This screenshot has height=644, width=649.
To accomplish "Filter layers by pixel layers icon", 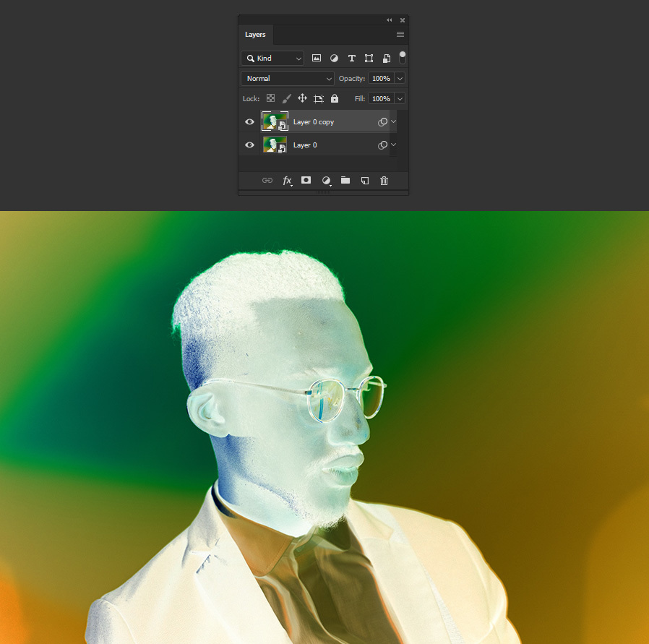I will pos(317,58).
